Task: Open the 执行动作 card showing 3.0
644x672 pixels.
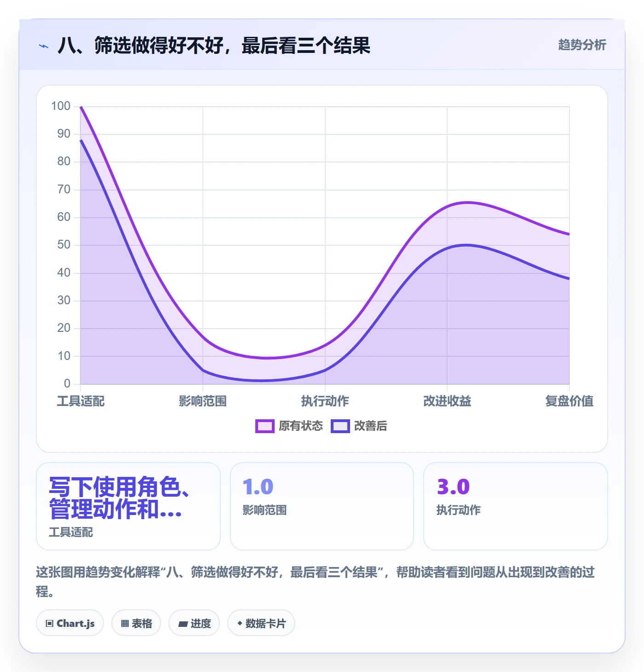Action: (x=516, y=506)
